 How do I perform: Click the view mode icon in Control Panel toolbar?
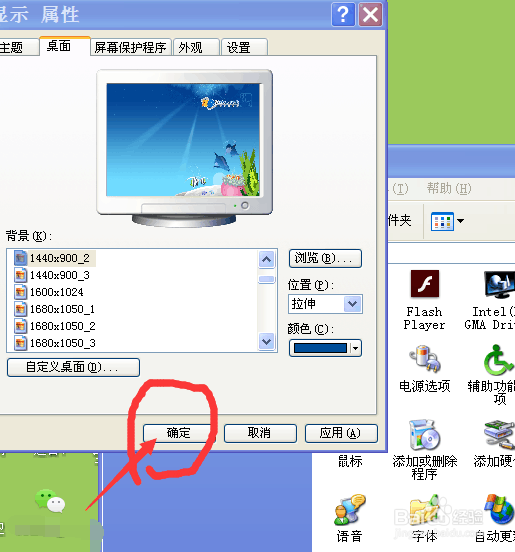click(442, 221)
